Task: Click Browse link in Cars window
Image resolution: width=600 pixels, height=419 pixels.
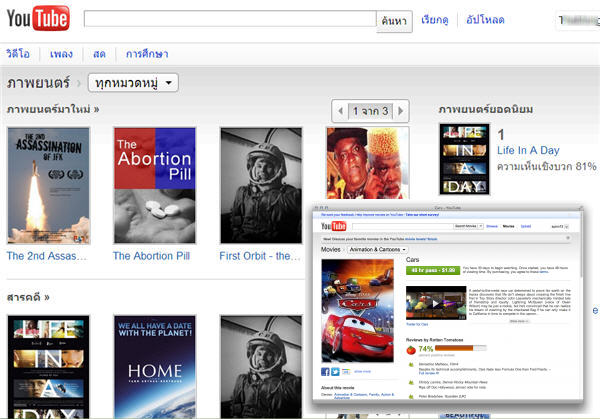Action: [x=492, y=227]
